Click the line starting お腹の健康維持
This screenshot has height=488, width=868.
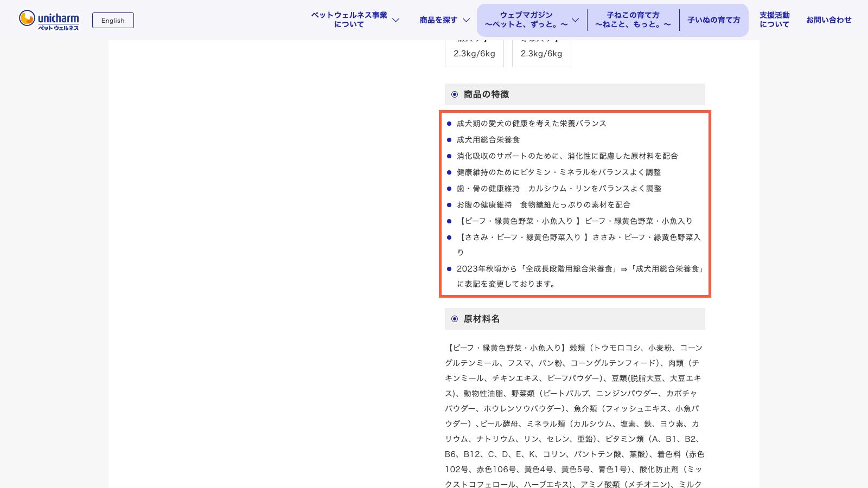pos(544,205)
